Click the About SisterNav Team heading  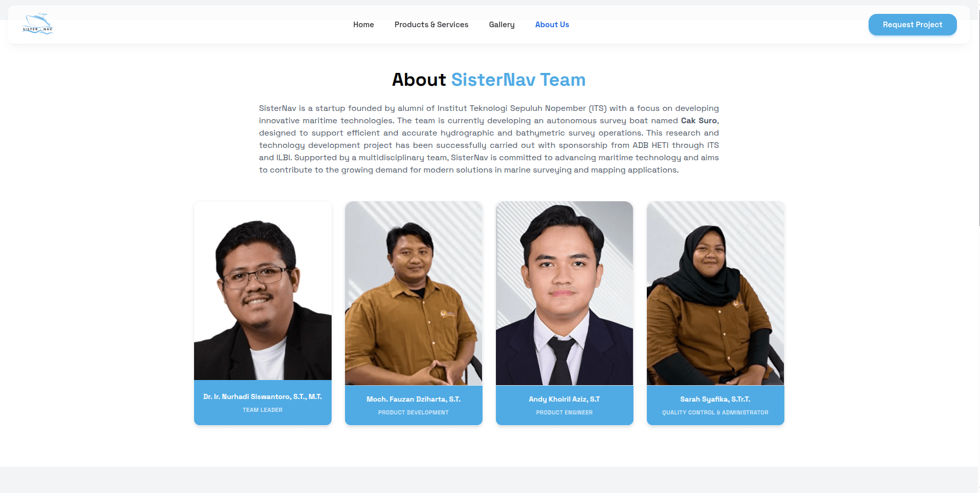[489, 80]
